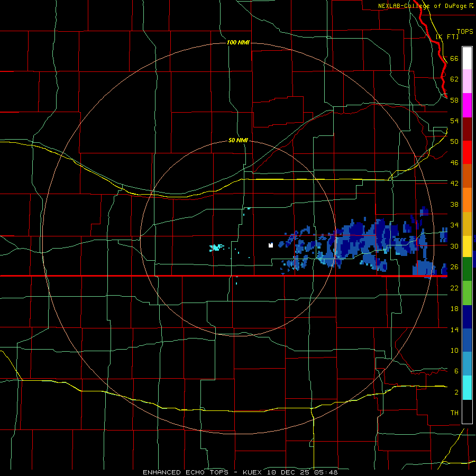
Task: Click the yellow swatch between 30 and 34
Action: pos(467,246)
